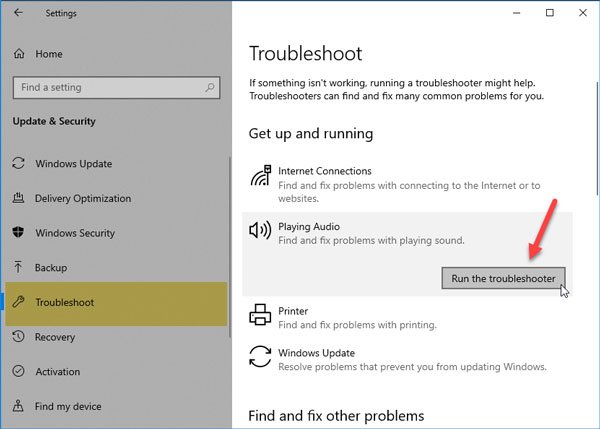Click the Internet Connections Wi-Fi icon
The image size is (600, 429).
[259, 178]
